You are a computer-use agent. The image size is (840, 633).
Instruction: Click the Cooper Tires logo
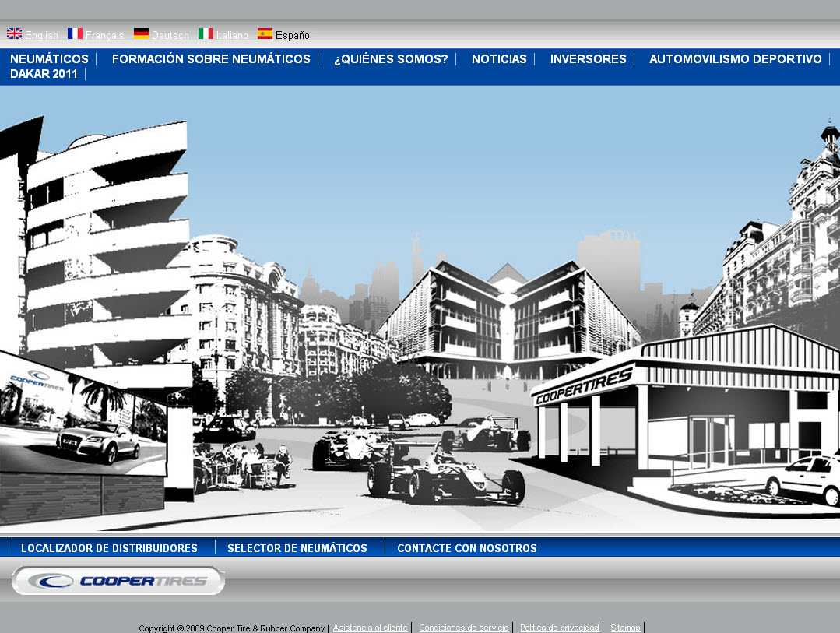pyautogui.click(x=118, y=581)
